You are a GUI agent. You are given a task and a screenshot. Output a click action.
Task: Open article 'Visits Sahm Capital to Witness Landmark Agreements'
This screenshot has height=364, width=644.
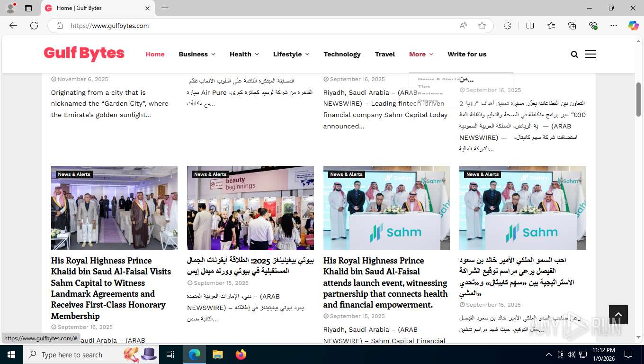pos(111,288)
